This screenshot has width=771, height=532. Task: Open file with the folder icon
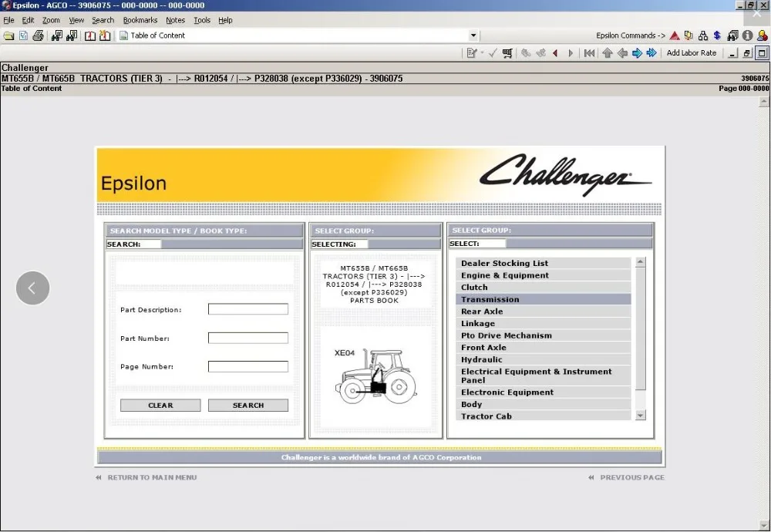pos(8,35)
